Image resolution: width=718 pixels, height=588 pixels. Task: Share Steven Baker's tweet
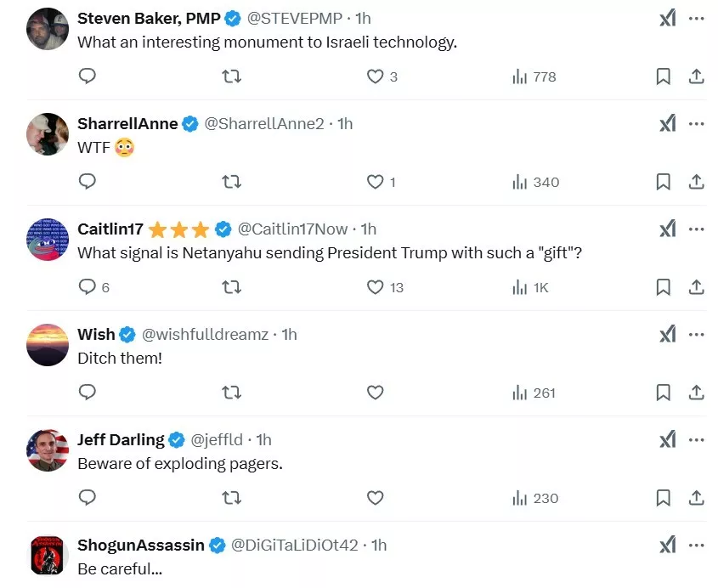click(x=696, y=76)
